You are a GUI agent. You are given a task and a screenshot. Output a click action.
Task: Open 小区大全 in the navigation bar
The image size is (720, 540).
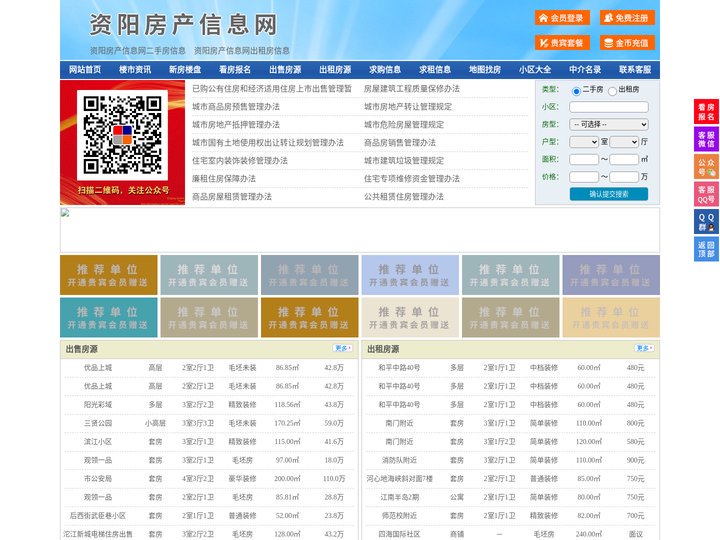535,70
